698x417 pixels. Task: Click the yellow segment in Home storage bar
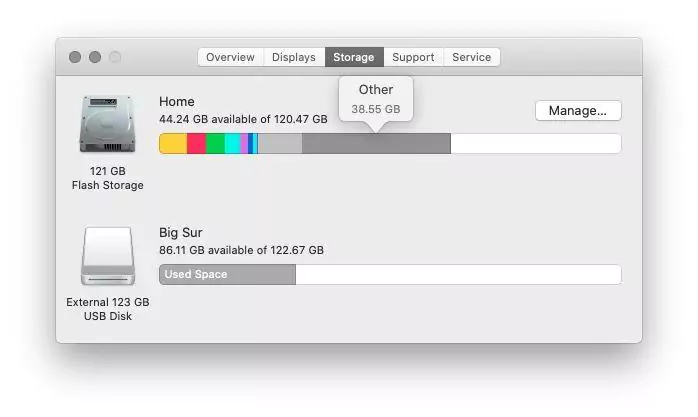(x=173, y=144)
